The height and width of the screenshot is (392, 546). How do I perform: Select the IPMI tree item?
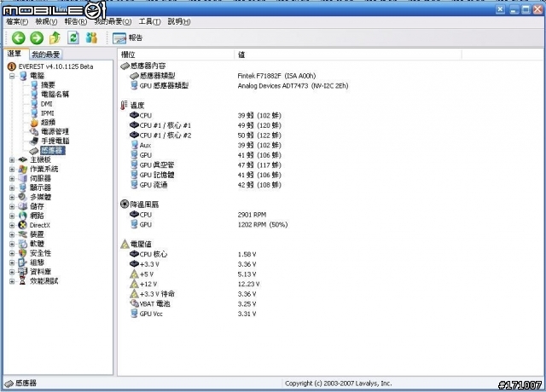(x=48, y=113)
